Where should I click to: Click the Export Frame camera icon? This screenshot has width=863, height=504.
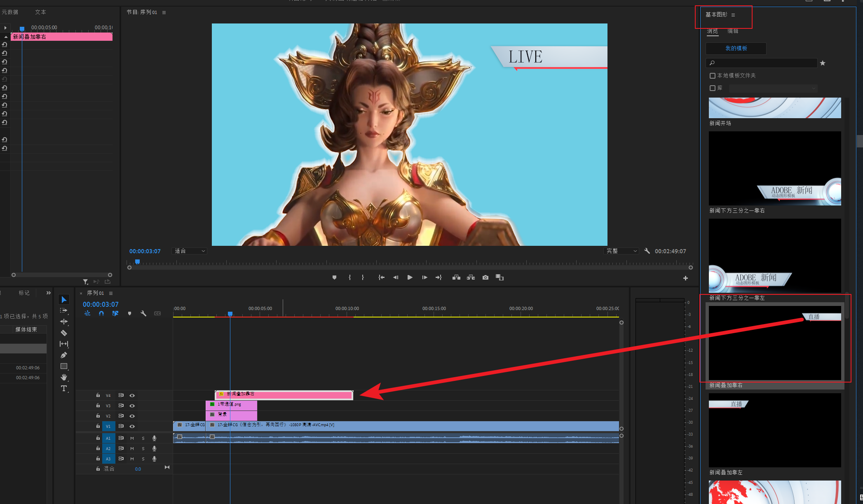(x=485, y=278)
